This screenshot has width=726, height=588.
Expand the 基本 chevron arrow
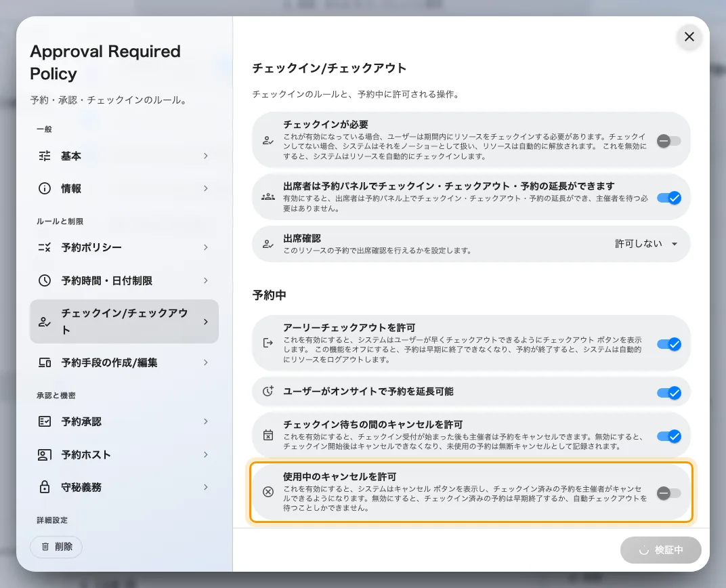(206, 156)
